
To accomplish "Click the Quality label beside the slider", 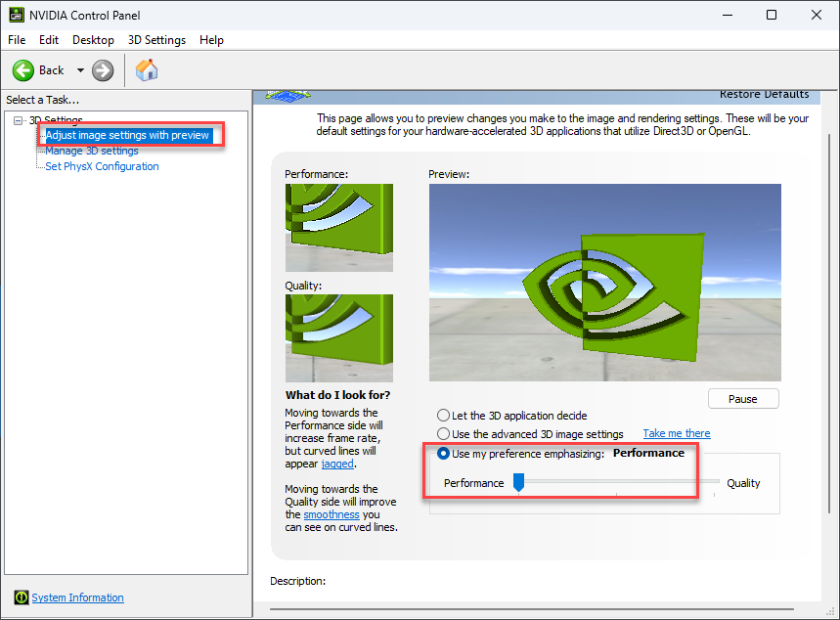I will click(743, 483).
